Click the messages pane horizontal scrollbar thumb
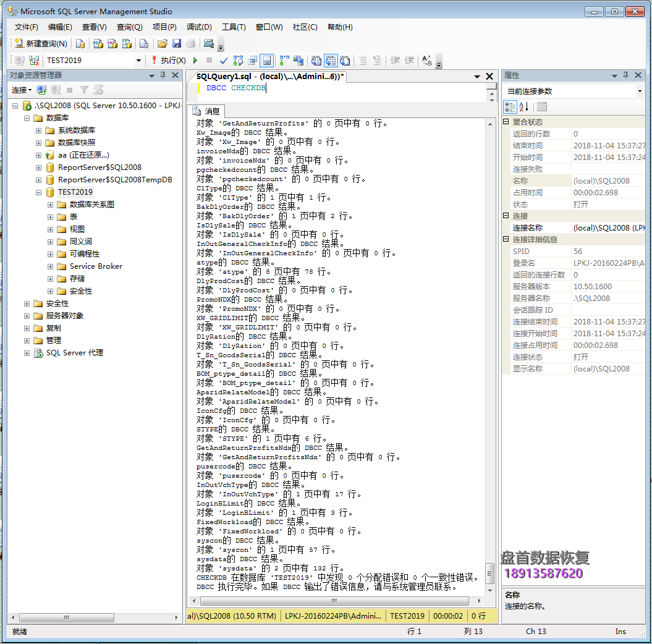 (x=334, y=601)
